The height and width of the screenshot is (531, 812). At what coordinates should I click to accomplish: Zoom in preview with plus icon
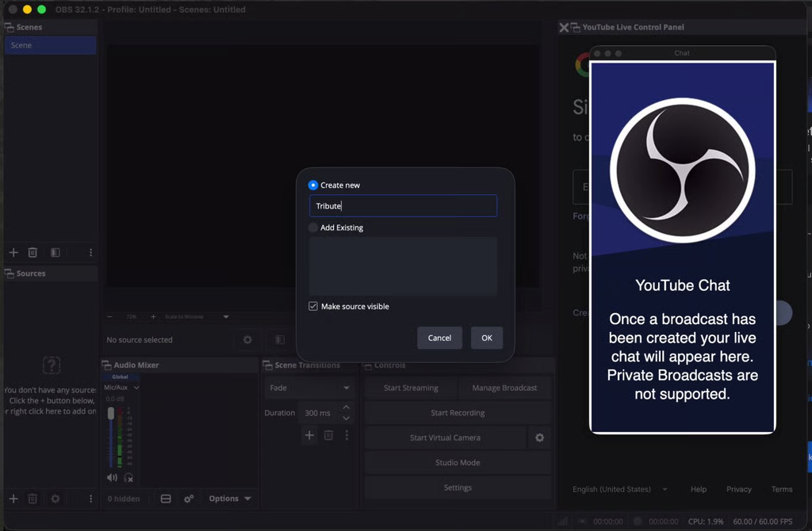point(153,317)
